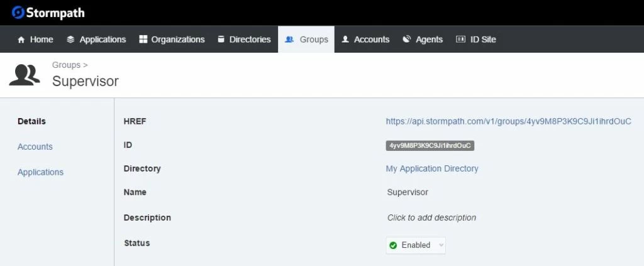The width and height of the screenshot is (644, 266).
Task: Go to the Agents tab
Action: click(x=423, y=40)
